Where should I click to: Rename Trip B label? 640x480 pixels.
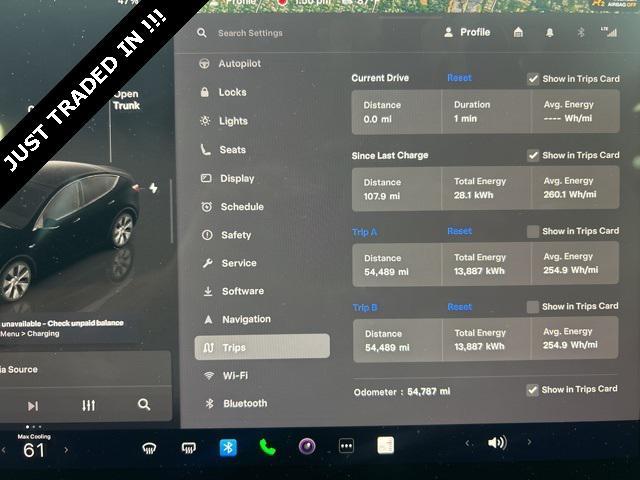tap(365, 307)
